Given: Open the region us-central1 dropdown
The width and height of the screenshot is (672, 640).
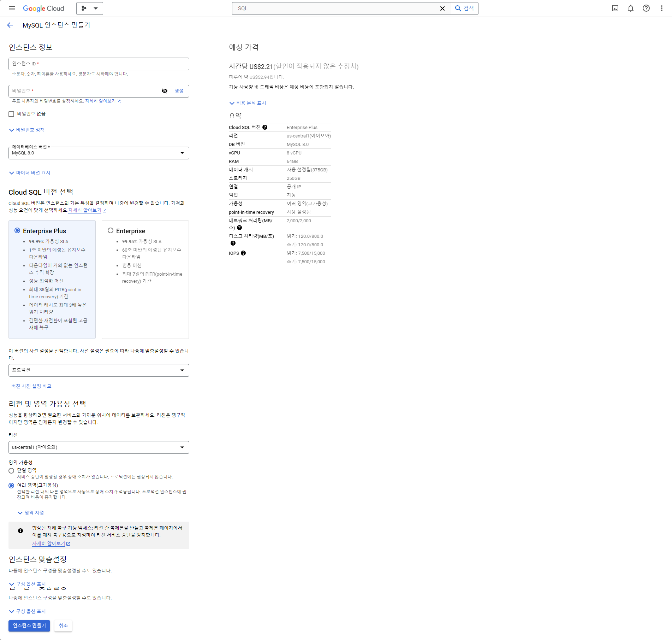Looking at the screenshot, I should [99, 447].
